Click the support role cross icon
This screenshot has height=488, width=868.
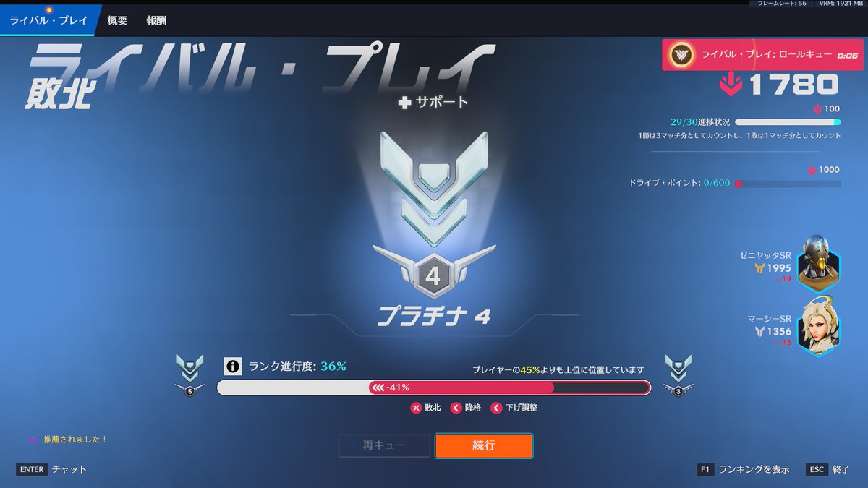404,103
